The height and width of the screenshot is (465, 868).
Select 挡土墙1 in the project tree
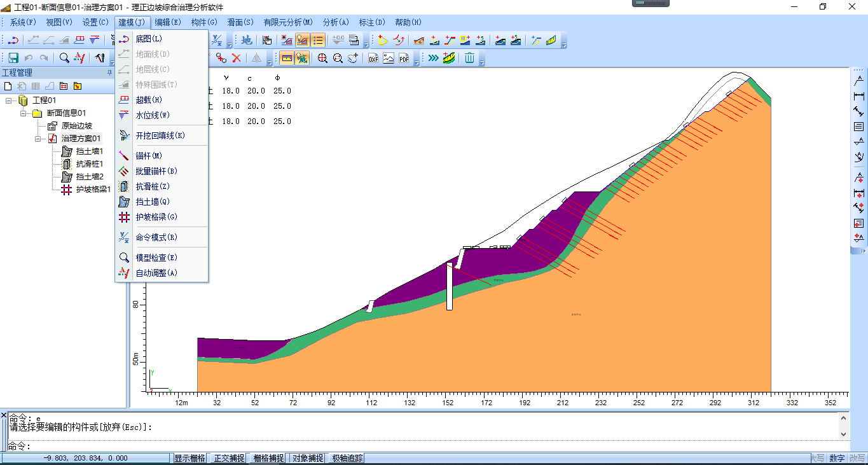click(89, 151)
